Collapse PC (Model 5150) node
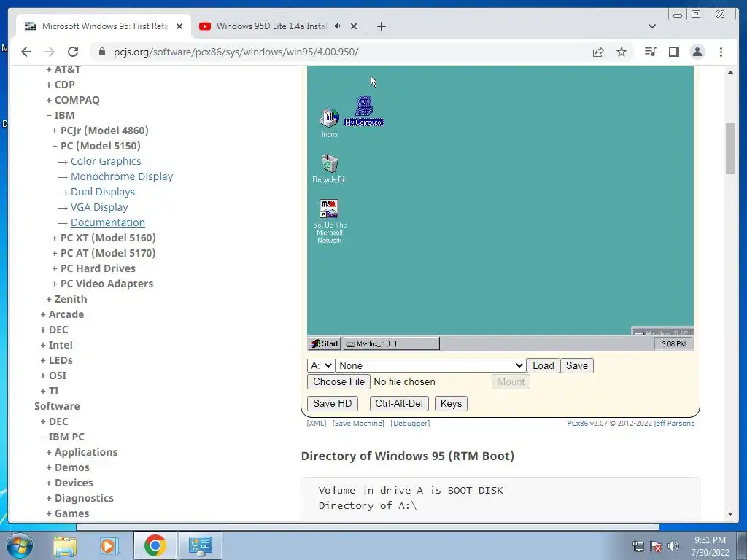Screen dimensions: 747x560 tap(96, 146)
